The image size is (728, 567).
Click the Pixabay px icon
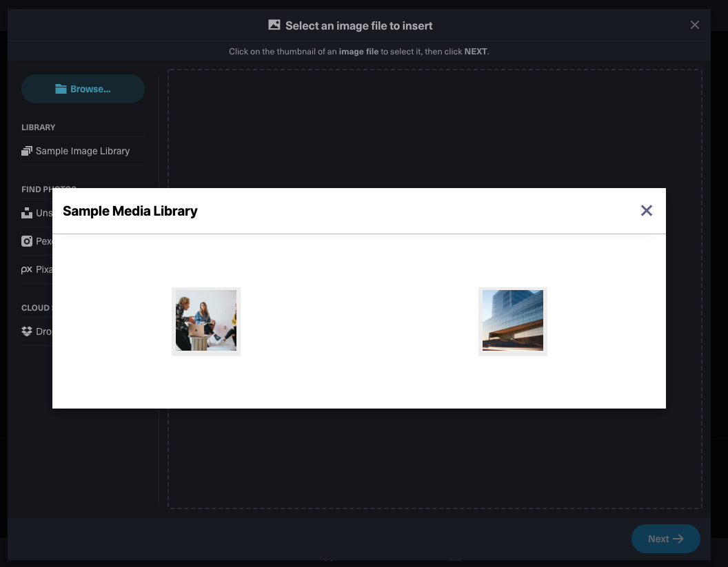pos(27,269)
